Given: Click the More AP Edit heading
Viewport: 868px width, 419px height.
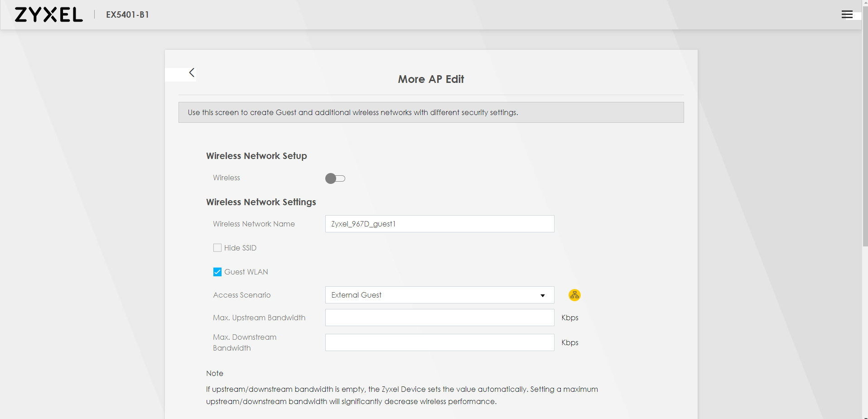Looking at the screenshot, I should coord(431,79).
